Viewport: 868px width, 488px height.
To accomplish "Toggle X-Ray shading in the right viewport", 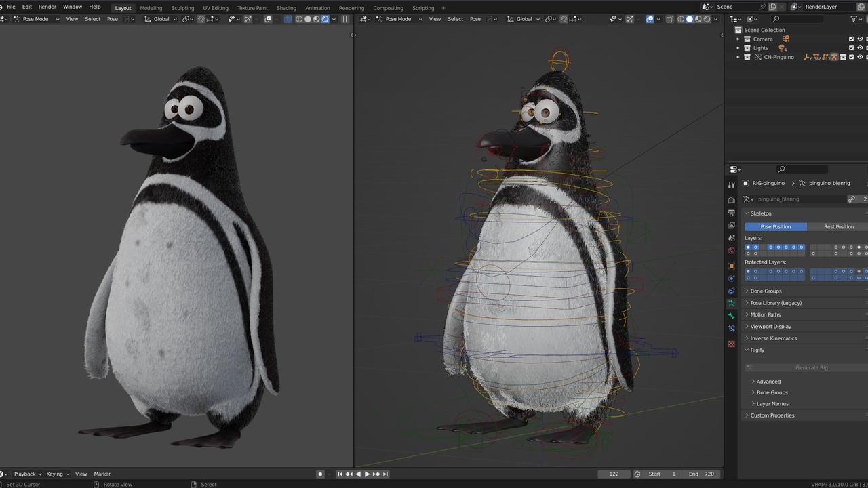I will tap(669, 19).
